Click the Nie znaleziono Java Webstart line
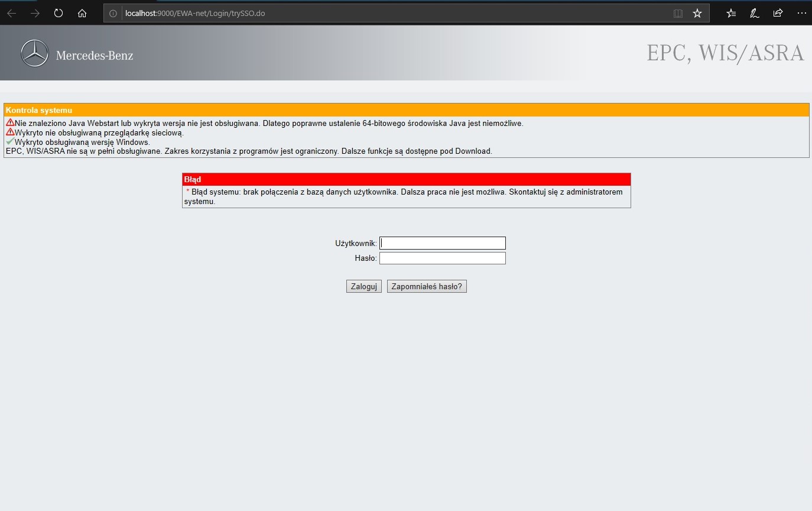The image size is (812, 511). tap(269, 123)
